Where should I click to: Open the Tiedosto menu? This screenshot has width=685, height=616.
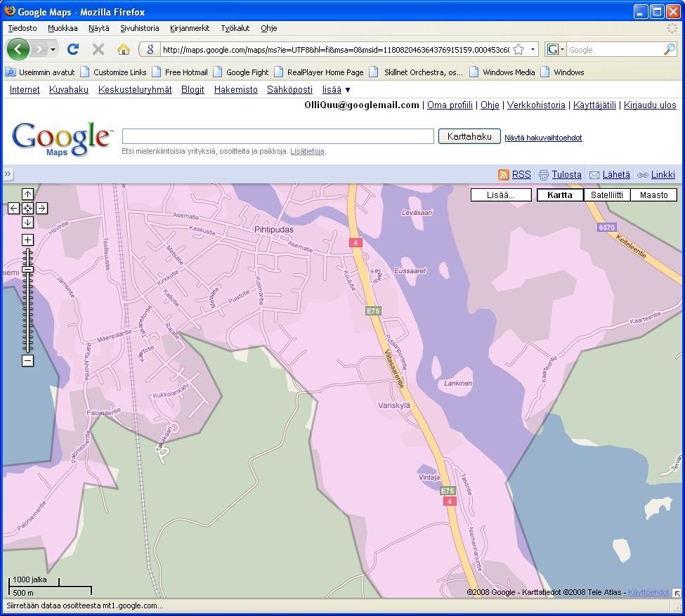22,28
